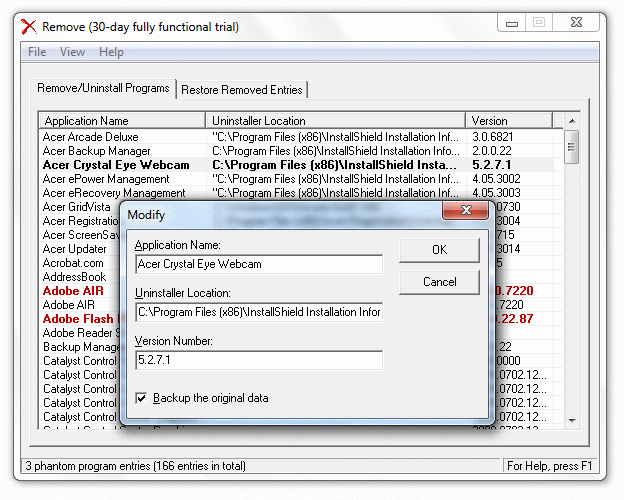The width and height of the screenshot is (624, 500).
Task: Switch to Restore Removed Entries tab
Action: point(242,90)
